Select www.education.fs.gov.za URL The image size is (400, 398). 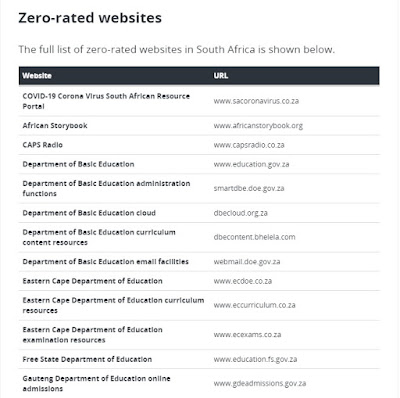coord(255,359)
